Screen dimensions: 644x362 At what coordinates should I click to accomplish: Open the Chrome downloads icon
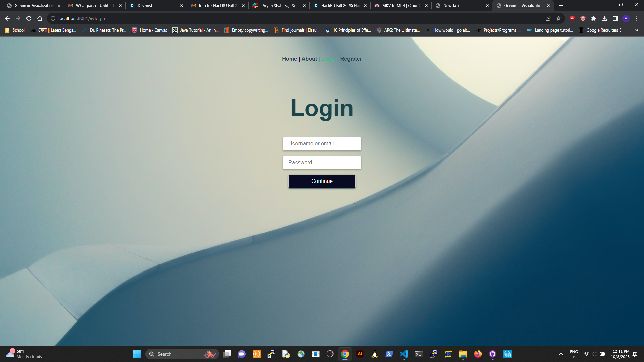tap(604, 18)
